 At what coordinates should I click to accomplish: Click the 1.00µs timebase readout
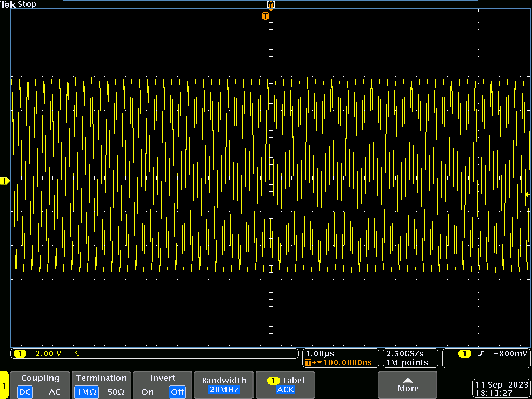pyautogui.click(x=320, y=353)
